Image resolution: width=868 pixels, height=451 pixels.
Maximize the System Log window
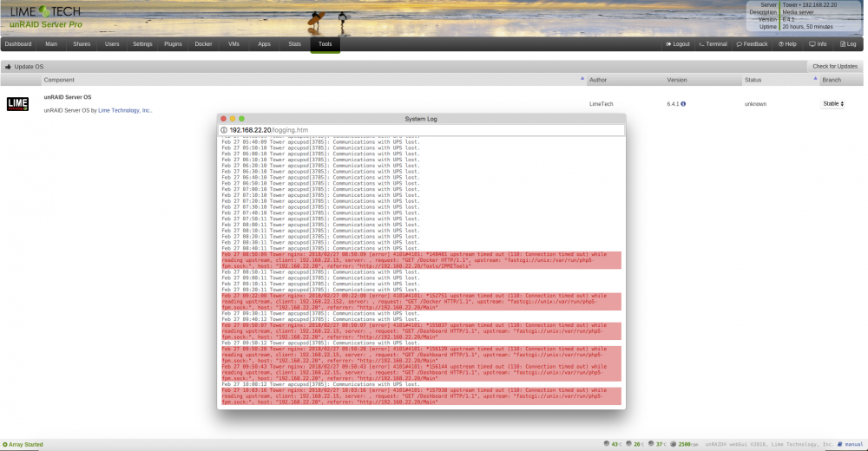tap(241, 119)
